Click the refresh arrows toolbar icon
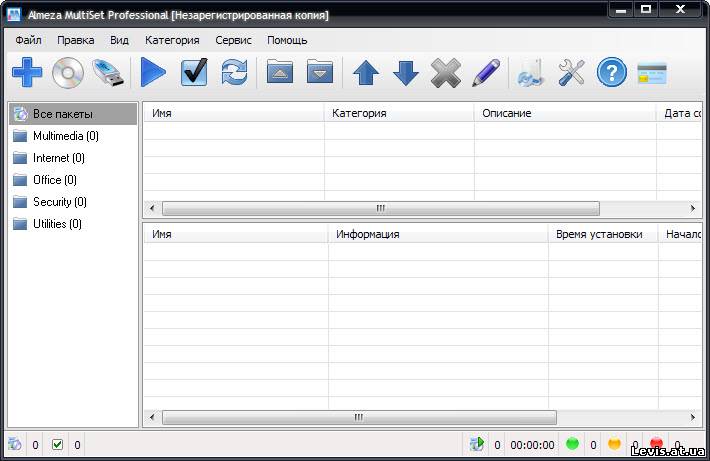The width and height of the screenshot is (710, 461). pyautogui.click(x=235, y=72)
